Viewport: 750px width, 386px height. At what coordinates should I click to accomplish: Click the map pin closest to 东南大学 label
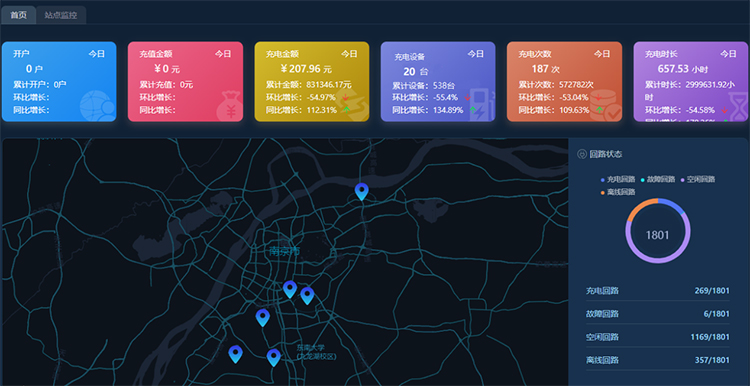click(x=274, y=357)
